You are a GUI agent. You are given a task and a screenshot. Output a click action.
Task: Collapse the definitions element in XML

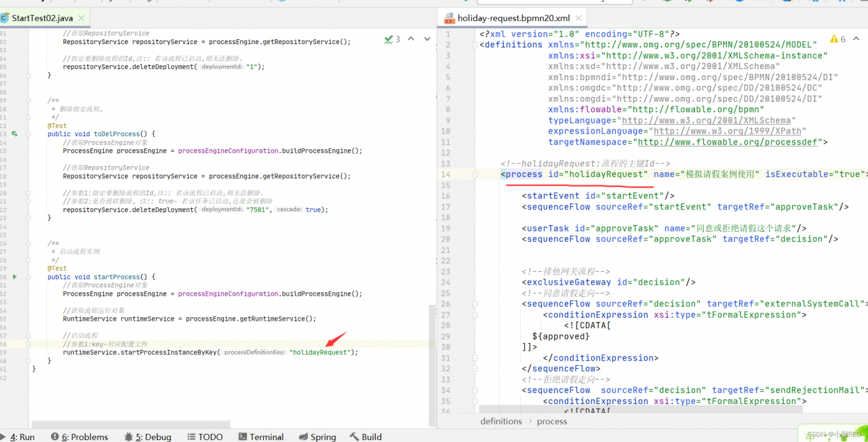(x=474, y=45)
